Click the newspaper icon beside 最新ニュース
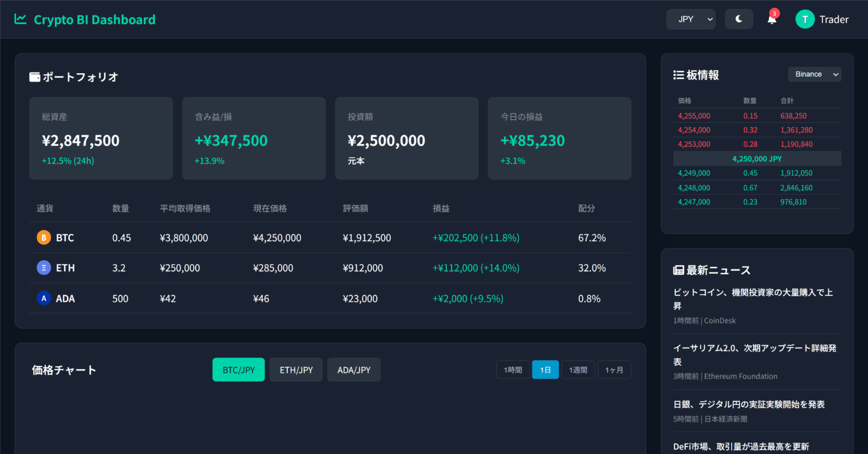This screenshot has height=454, width=868. (679, 270)
